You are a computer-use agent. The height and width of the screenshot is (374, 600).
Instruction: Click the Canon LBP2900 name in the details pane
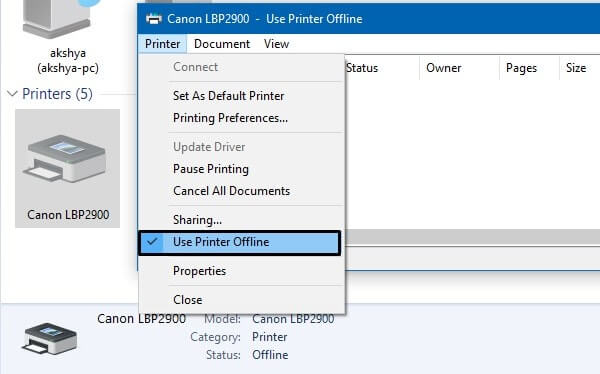[142, 318]
